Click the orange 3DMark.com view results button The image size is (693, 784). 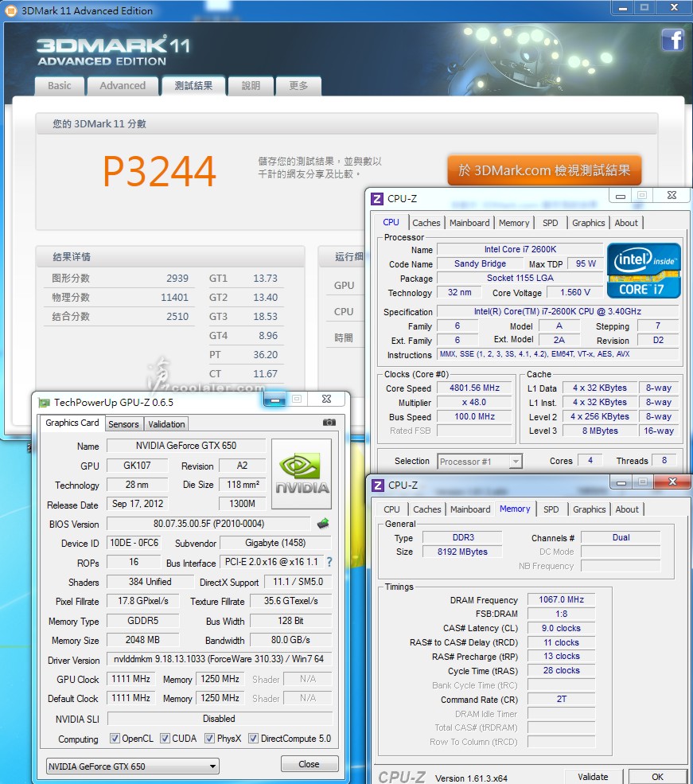pos(544,170)
